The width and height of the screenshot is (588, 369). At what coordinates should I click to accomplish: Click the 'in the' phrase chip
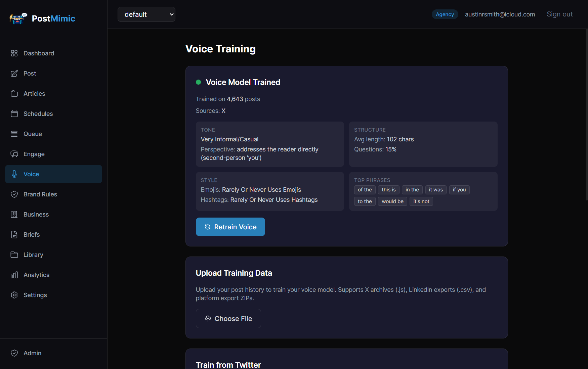click(x=412, y=190)
